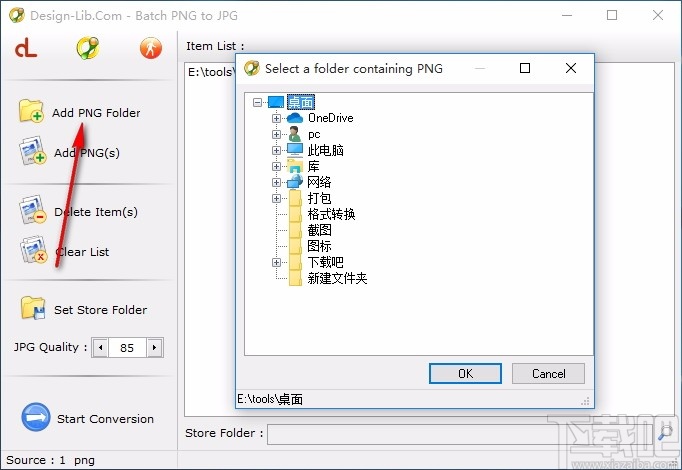Click Start Conversion label

pyautogui.click(x=105, y=419)
